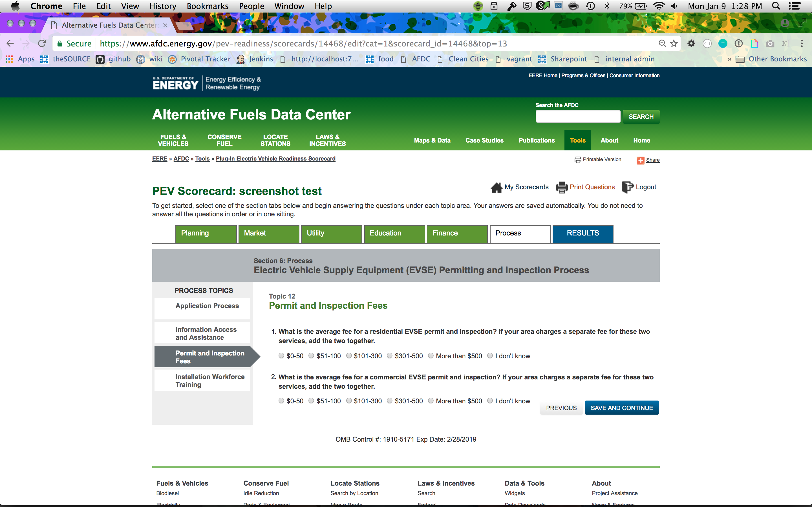
Task: Click Save and Continue button
Action: [x=621, y=408]
